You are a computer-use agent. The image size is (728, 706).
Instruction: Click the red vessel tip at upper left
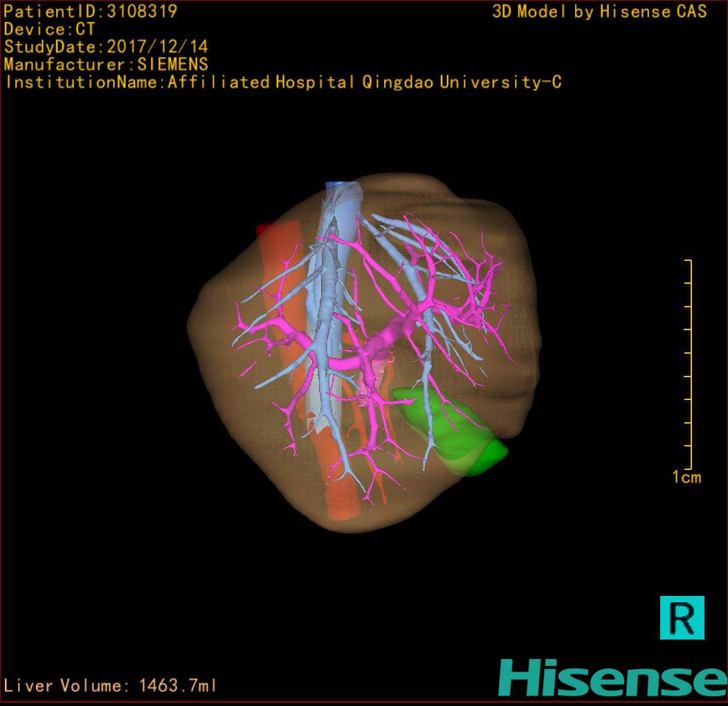[263, 230]
